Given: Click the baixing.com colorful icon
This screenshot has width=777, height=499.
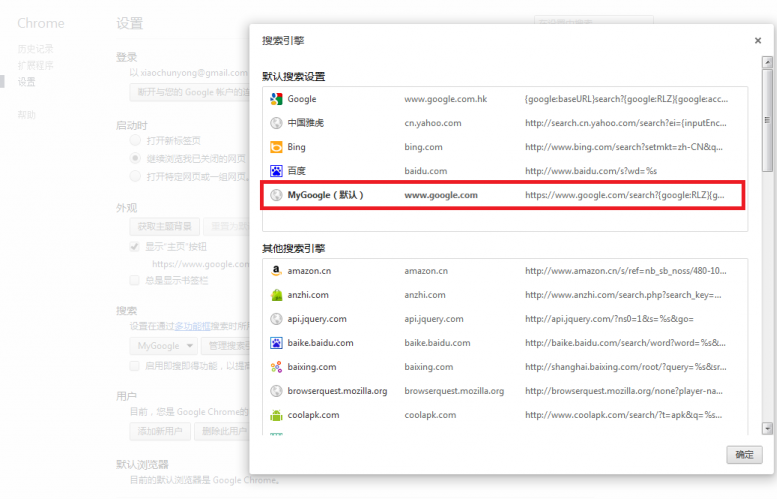Looking at the screenshot, I should pos(276,367).
